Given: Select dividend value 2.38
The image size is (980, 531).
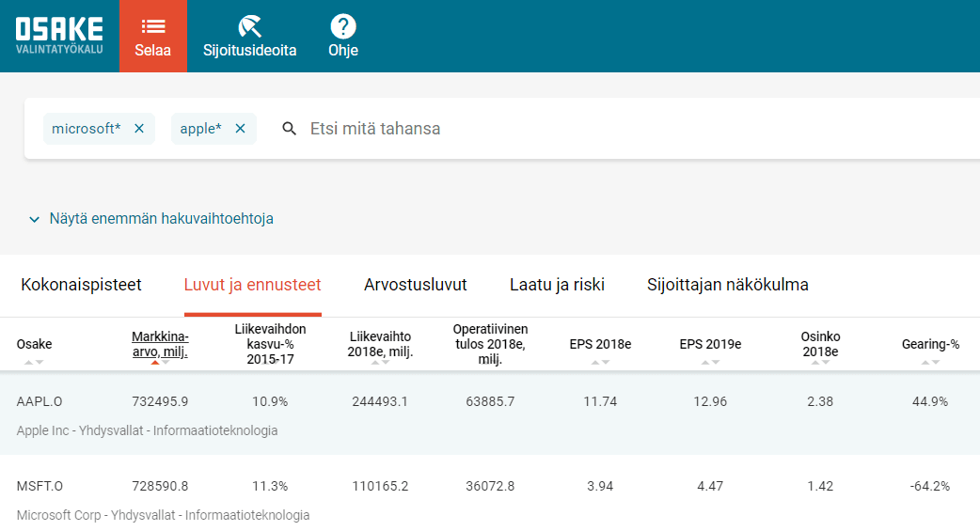Looking at the screenshot, I should click(x=820, y=401).
